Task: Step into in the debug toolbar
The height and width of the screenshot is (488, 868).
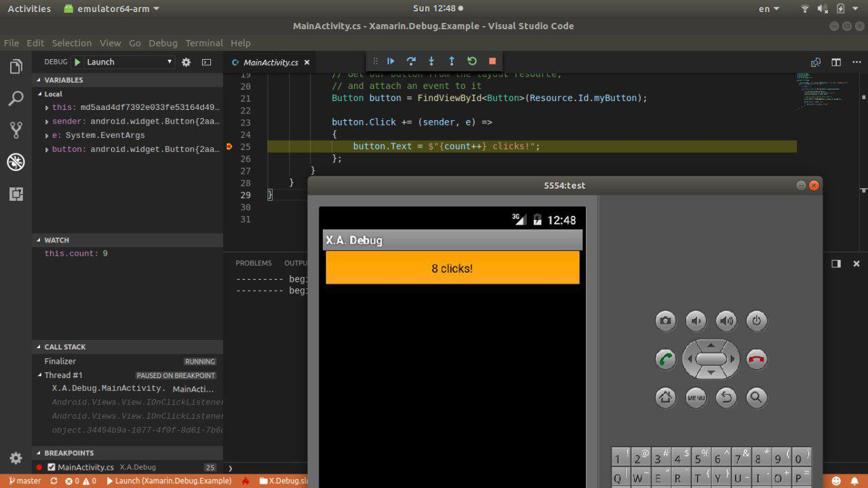Action: 431,61
